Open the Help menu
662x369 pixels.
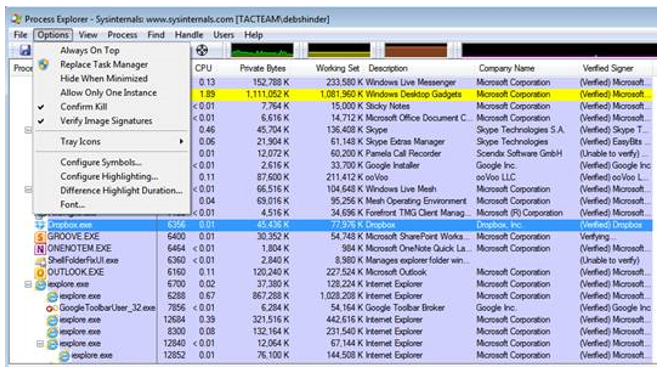click(x=253, y=35)
